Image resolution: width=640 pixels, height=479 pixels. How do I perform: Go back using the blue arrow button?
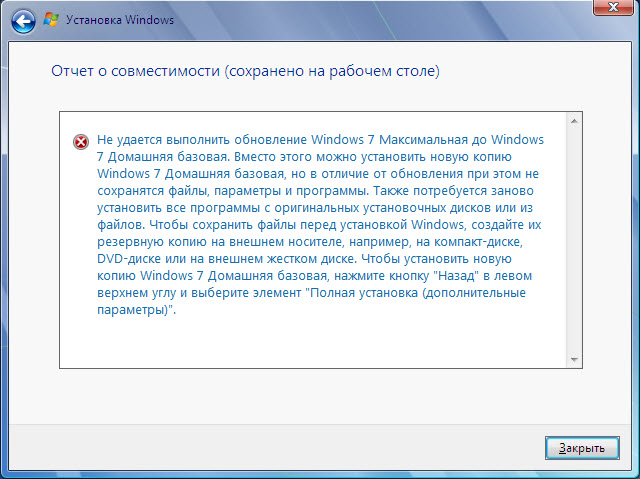(25, 19)
